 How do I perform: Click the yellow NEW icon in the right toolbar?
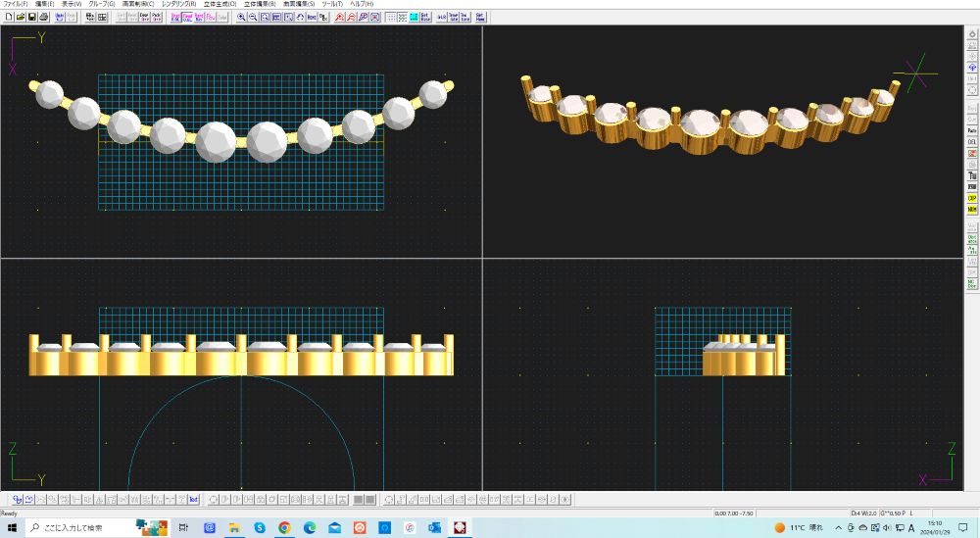972,210
